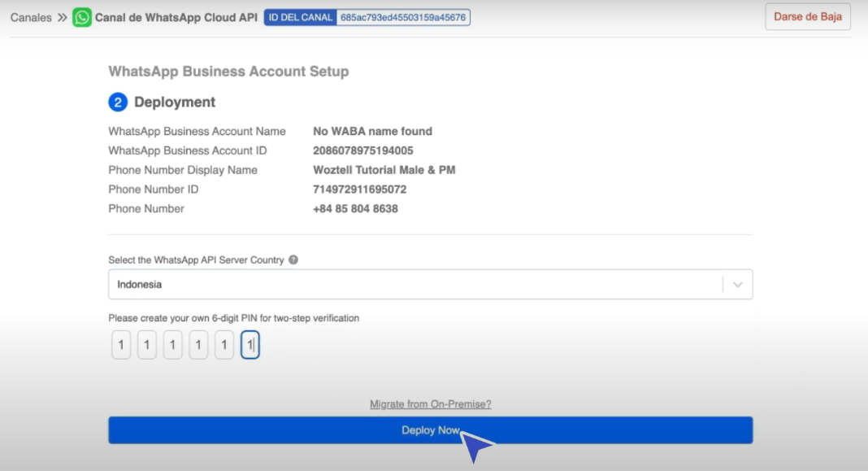The width and height of the screenshot is (868, 471).
Task: Click the help icon beside Server Country label
Action: (x=293, y=259)
